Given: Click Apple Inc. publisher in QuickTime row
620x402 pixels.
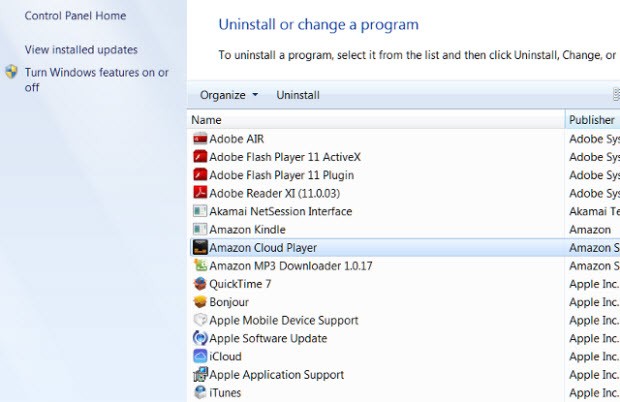Looking at the screenshot, I should pos(594,284).
